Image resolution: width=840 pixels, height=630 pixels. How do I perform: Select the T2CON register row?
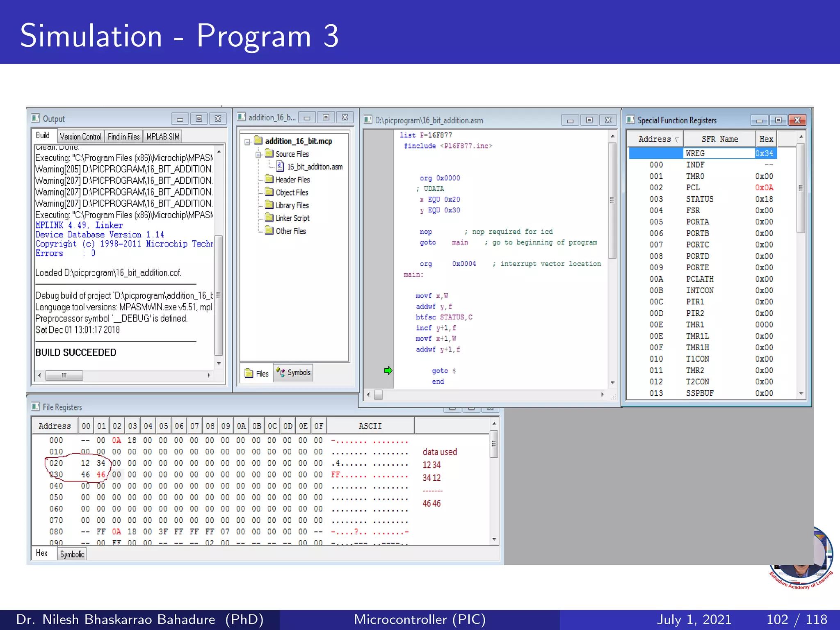pos(703,382)
